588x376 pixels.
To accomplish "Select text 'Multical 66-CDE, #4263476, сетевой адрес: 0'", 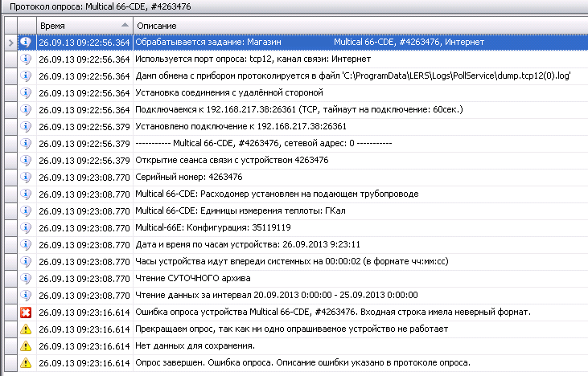I will (264, 143).
